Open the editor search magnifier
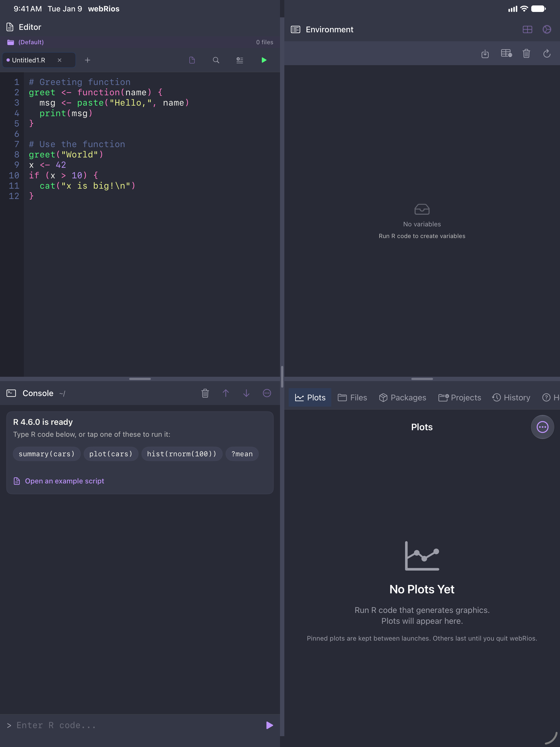560x747 pixels. [x=216, y=60]
